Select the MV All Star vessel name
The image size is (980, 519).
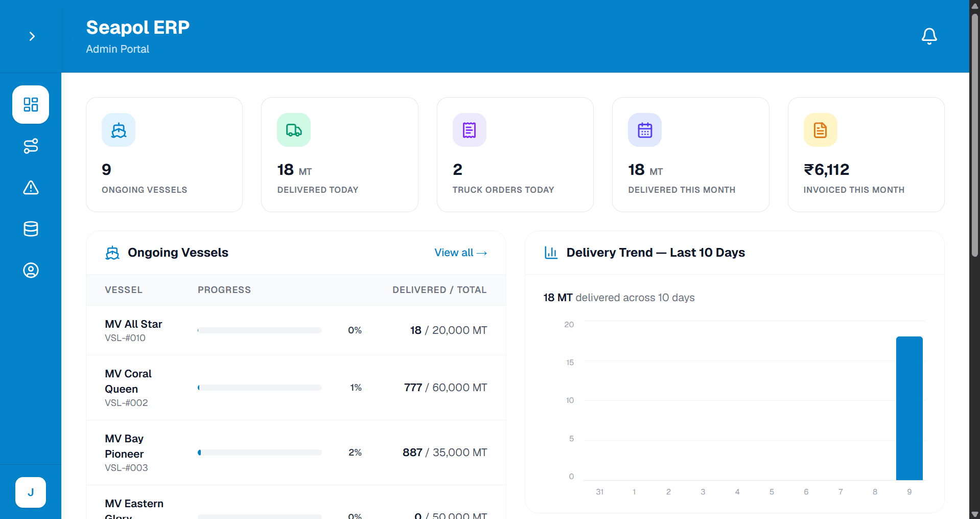click(133, 324)
